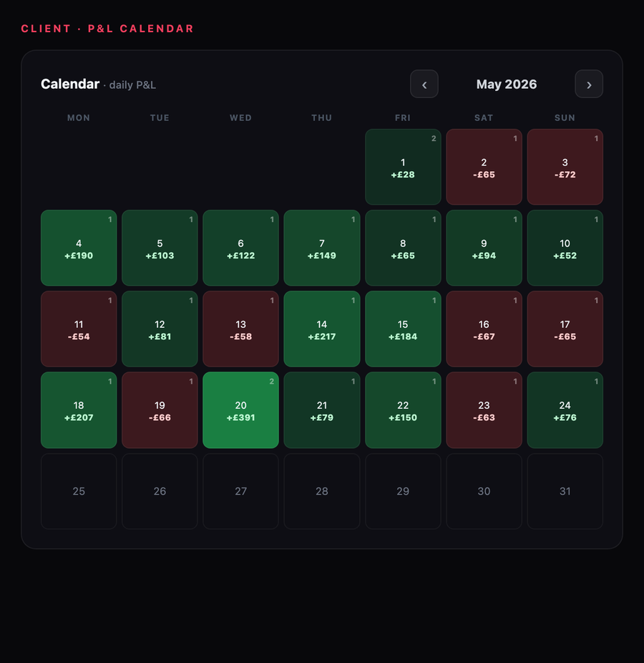Image resolution: width=644 pixels, height=663 pixels.
Task: Go to the previous month with left chevron
Action: (424, 84)
